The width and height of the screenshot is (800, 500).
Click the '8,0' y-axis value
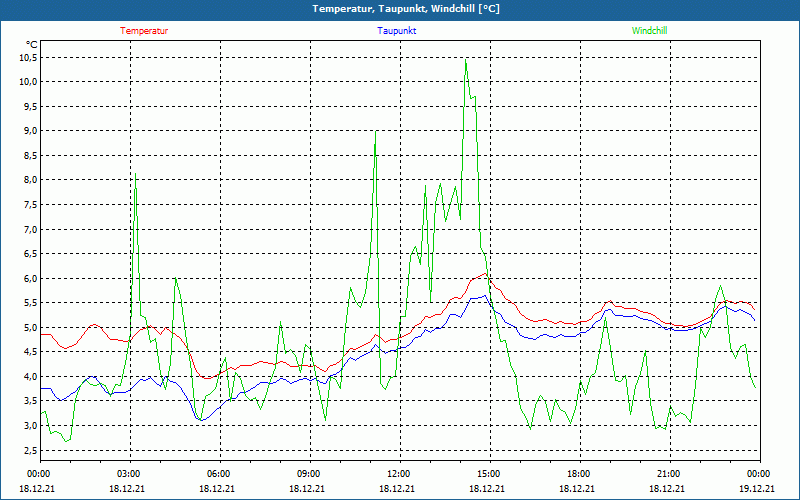pyautogui.click(x=30, y=180)
